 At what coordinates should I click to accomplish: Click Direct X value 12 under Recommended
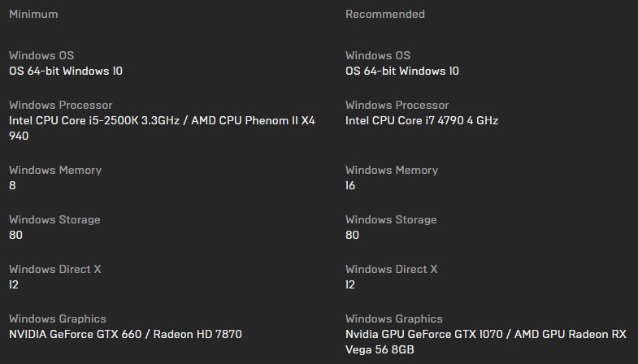[x=350, y=284]
